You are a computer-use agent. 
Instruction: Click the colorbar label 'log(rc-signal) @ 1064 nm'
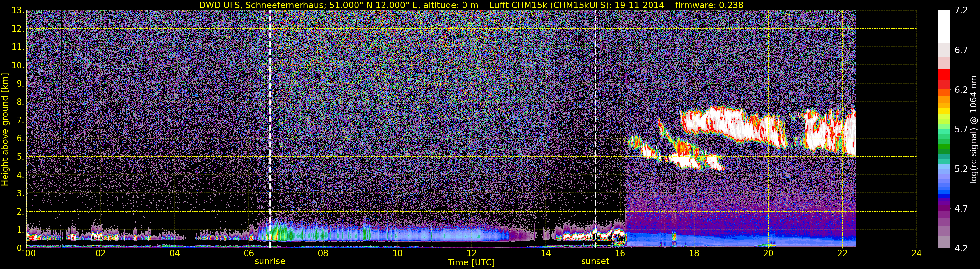(973, 130)
